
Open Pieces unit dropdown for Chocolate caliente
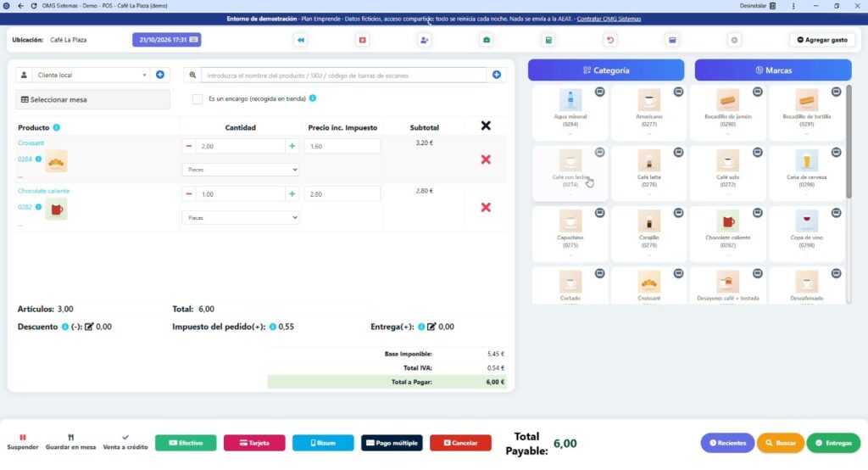click(240, 218)
